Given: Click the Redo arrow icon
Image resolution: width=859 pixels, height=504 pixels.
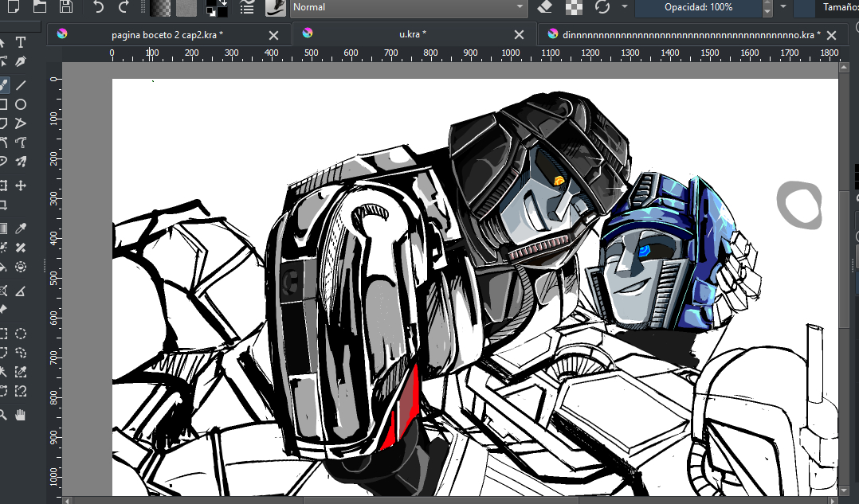Looking at the screenshot, I should pos(123,7).
